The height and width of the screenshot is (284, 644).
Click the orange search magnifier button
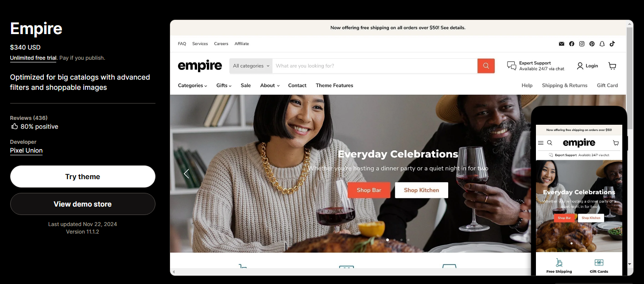click(x=486, y=66)
